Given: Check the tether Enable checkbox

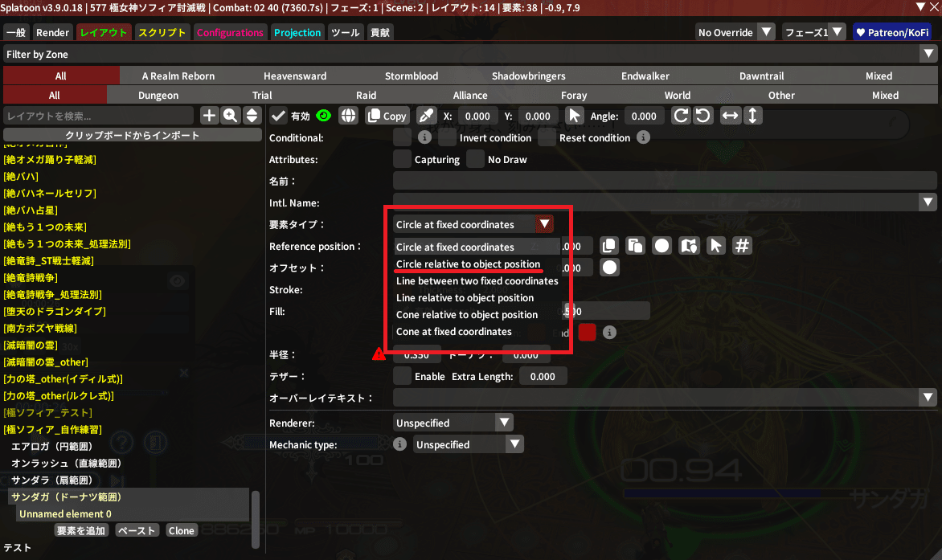Looking at the screenshot, I should (x=402, y=376).
